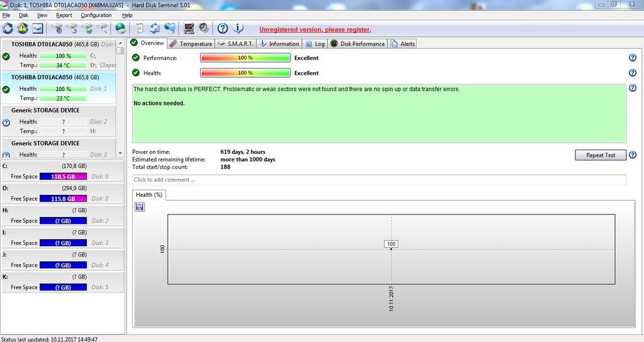This screenshot has width=644, height=342.
Task: Select the H: partition row
Action: pyautogui.click(x=62, y=216)
